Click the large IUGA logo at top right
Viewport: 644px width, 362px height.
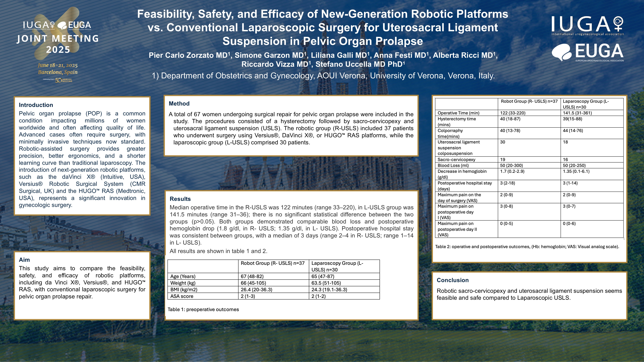[588, 26]
